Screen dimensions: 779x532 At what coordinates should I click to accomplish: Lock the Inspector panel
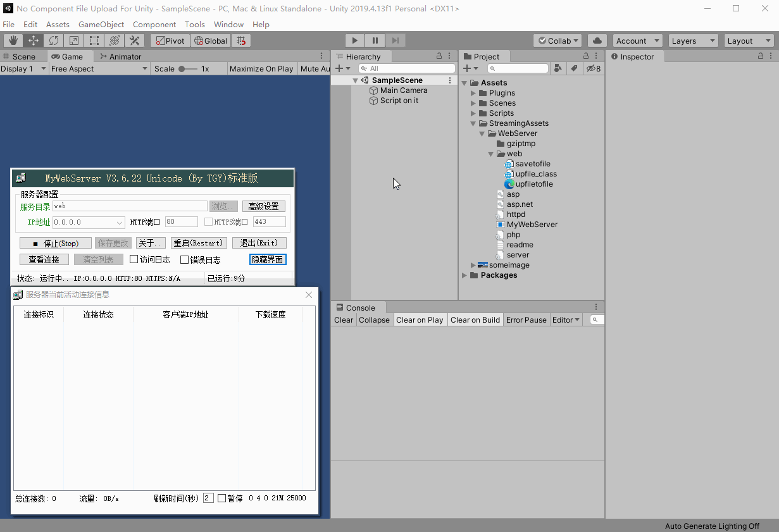pyautogui.click(x=761, y=56)
